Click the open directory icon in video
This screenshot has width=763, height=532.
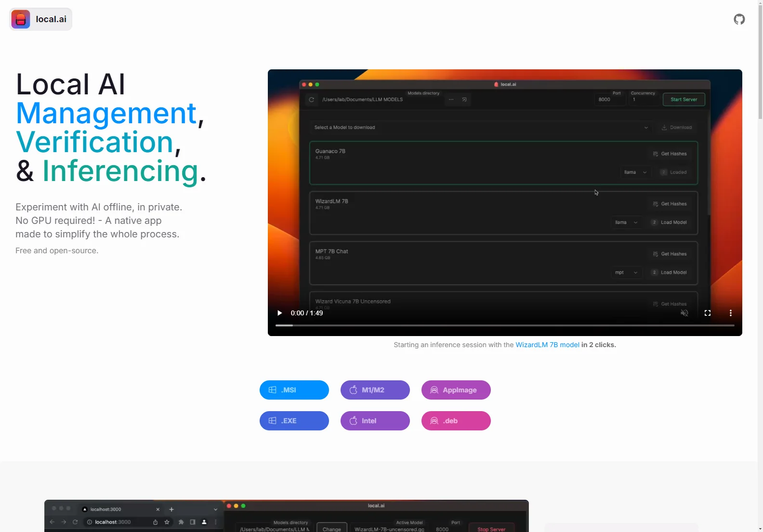pyautogui.click(x=464, y=100)
